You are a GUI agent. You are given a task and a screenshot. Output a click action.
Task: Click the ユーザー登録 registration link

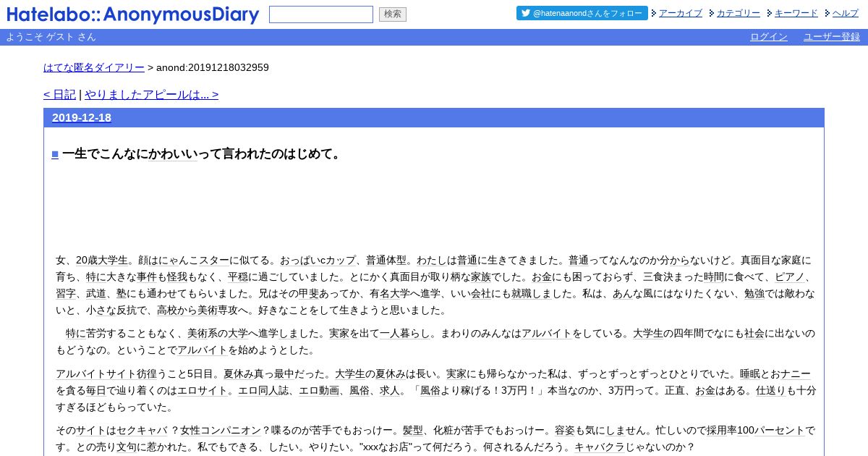[832, 37]
